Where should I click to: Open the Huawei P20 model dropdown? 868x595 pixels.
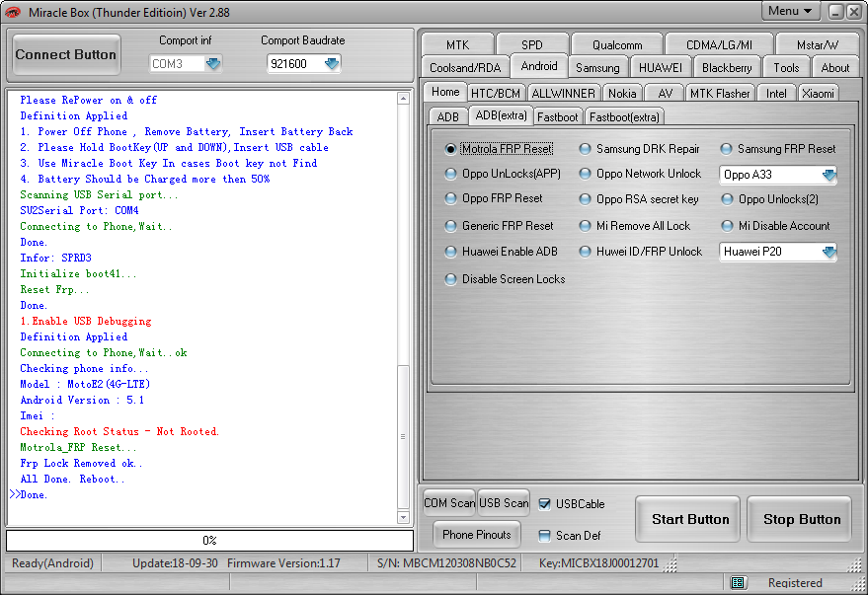829,252
